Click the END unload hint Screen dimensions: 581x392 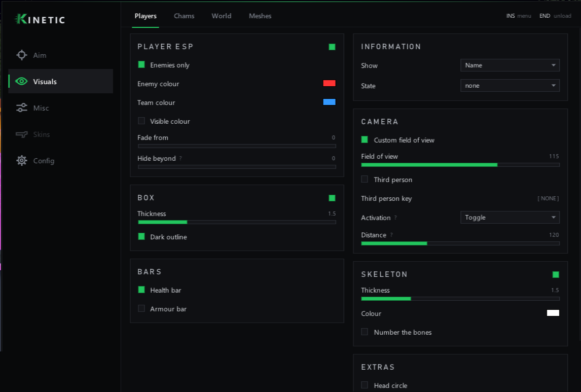[555, 16]
